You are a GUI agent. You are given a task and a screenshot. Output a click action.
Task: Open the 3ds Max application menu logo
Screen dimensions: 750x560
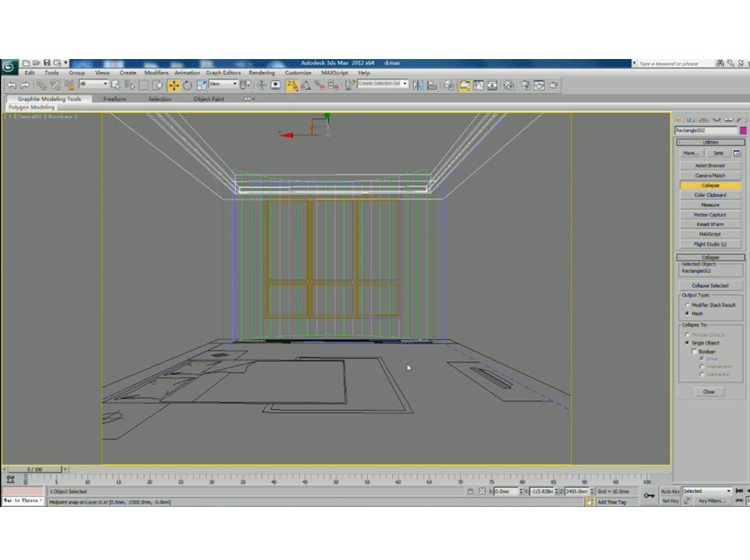pos(9,67)
